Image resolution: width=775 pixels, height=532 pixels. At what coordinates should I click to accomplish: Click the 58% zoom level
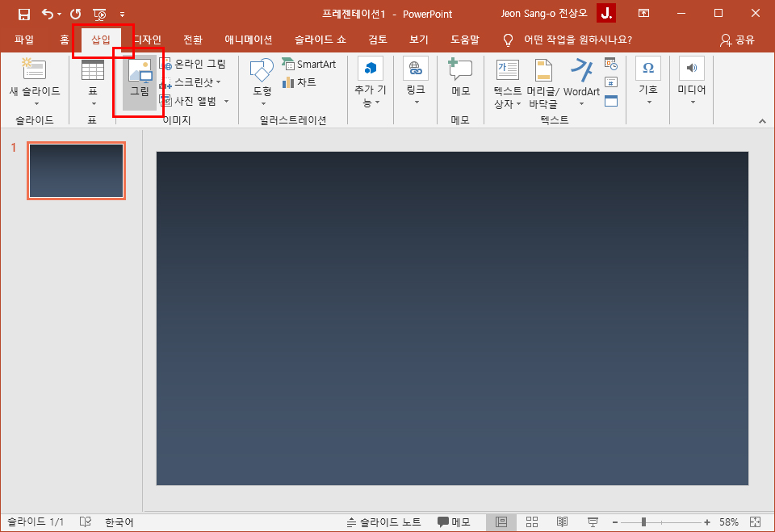(728, 522)
